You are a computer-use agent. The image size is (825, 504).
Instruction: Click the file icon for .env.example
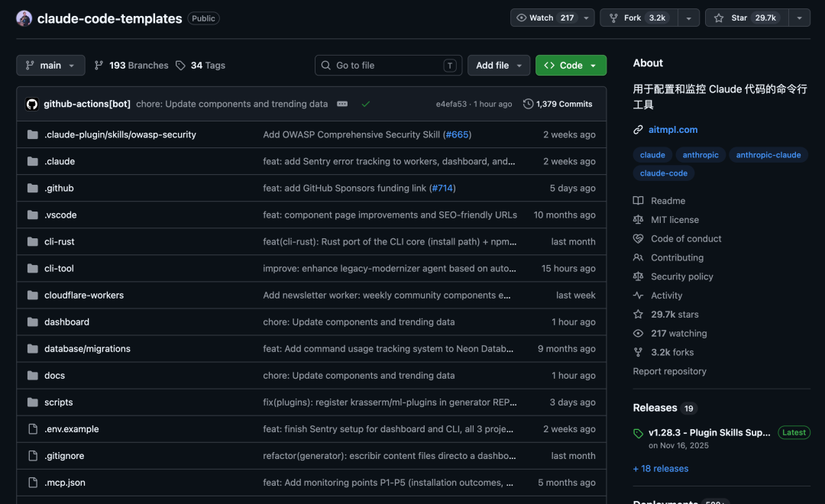[x=33, y=429]
